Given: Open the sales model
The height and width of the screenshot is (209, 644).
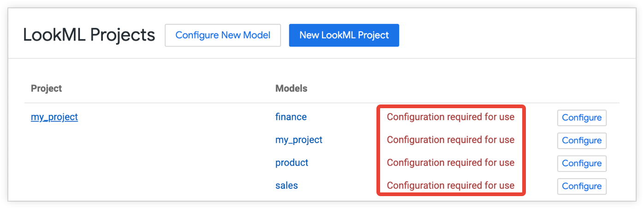Looking at the screenshot, I should tap(286, 186).
